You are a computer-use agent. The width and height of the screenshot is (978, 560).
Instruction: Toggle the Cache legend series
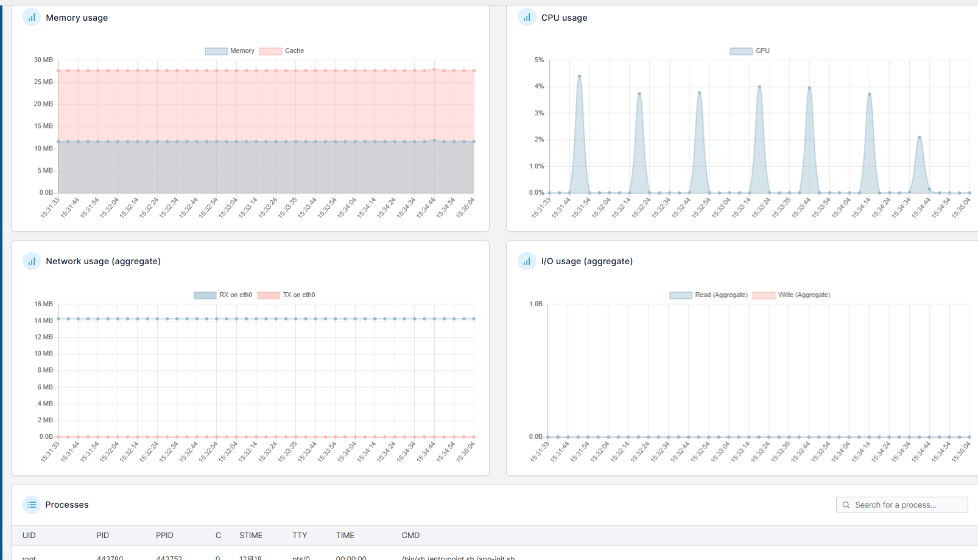click(282, 51)
